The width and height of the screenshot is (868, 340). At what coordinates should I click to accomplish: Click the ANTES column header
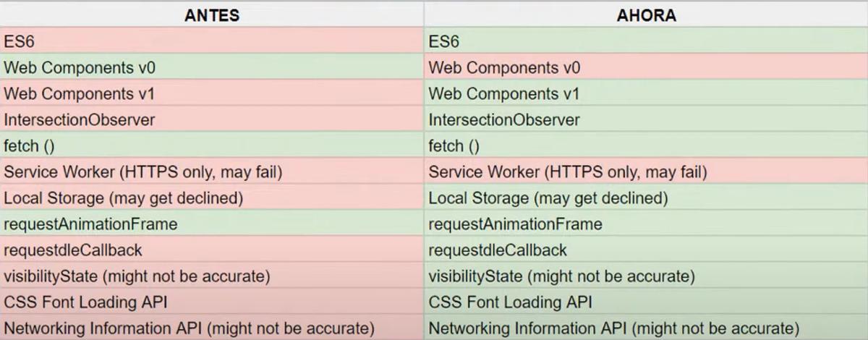click(x=211, y=15)
